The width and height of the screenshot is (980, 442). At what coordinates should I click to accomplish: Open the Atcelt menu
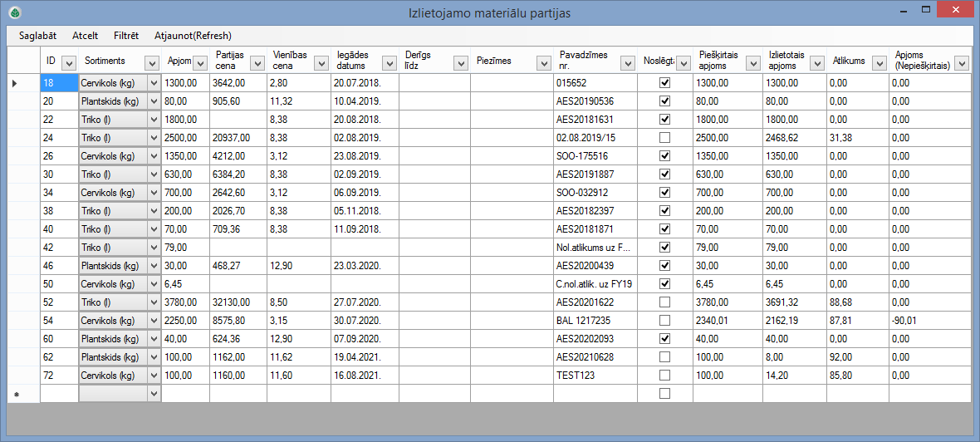[85, 36]
